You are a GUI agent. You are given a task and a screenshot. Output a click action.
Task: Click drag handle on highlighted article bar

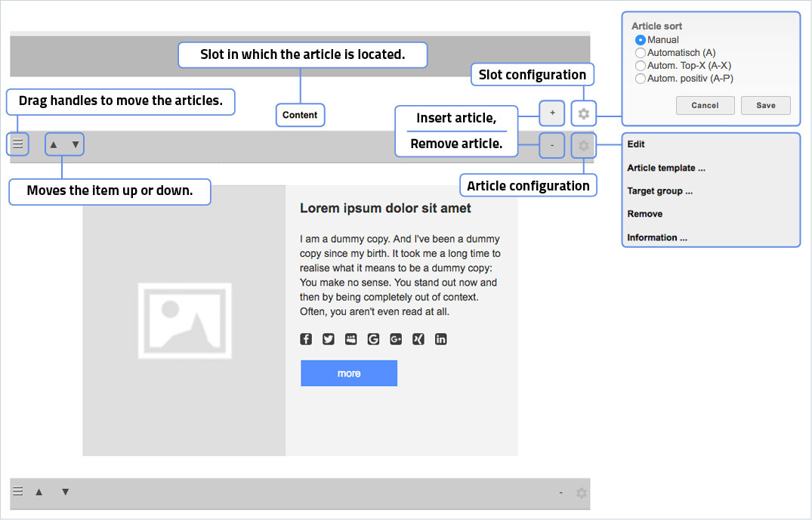pyautogui.click(x=18, y=144)
